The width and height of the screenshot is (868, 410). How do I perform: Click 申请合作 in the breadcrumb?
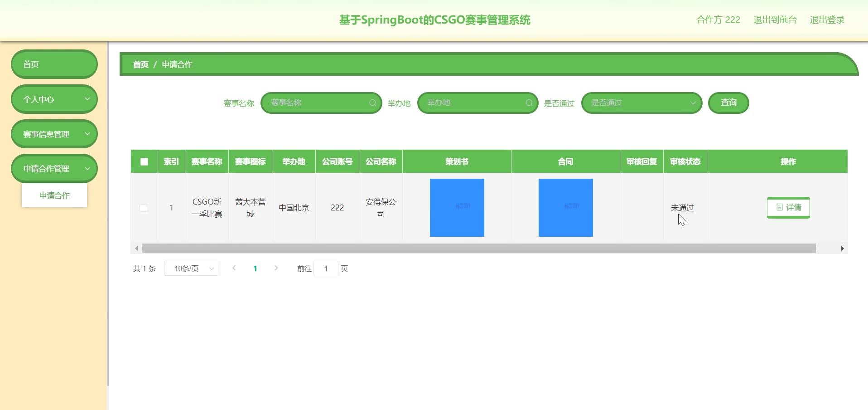[177, 64]
